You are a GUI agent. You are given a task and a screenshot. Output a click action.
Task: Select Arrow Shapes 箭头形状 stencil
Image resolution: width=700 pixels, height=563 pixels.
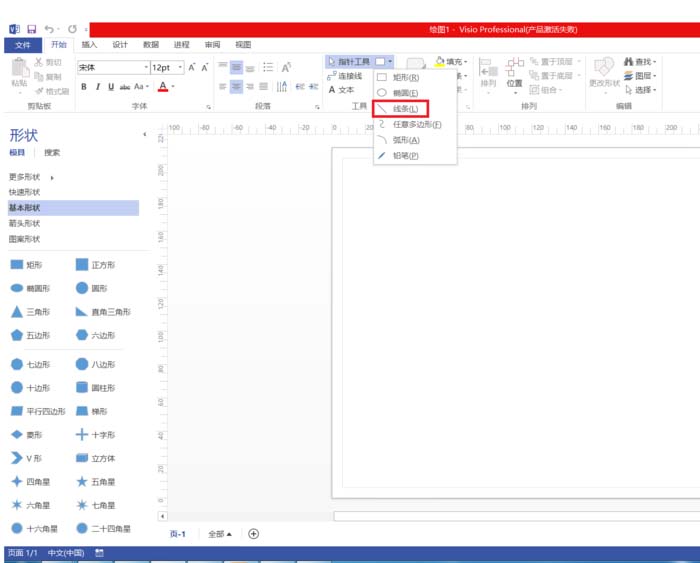point(25,223)
